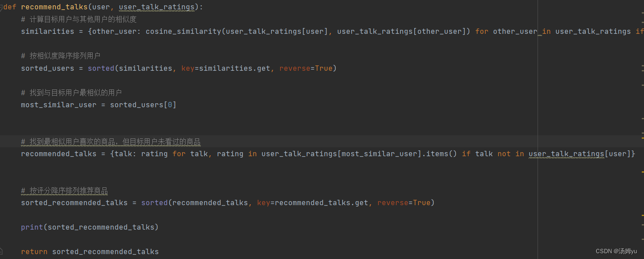Click the index 0 in sorted_users[0]
This screenshot has width=644, height=259.
pos(170,105)
